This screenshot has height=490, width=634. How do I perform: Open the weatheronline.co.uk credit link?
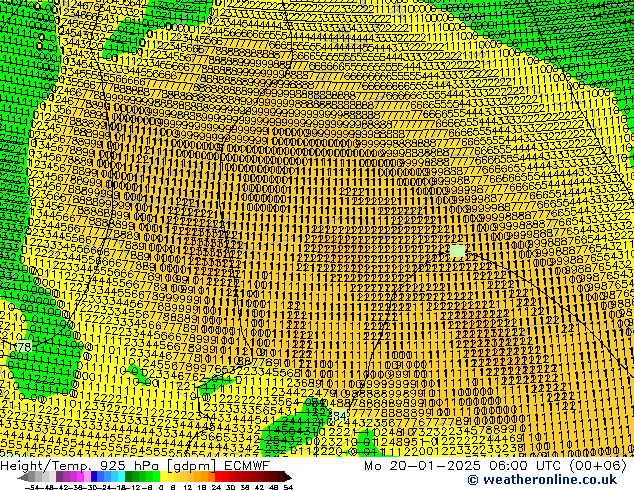[x=542, y=480]
